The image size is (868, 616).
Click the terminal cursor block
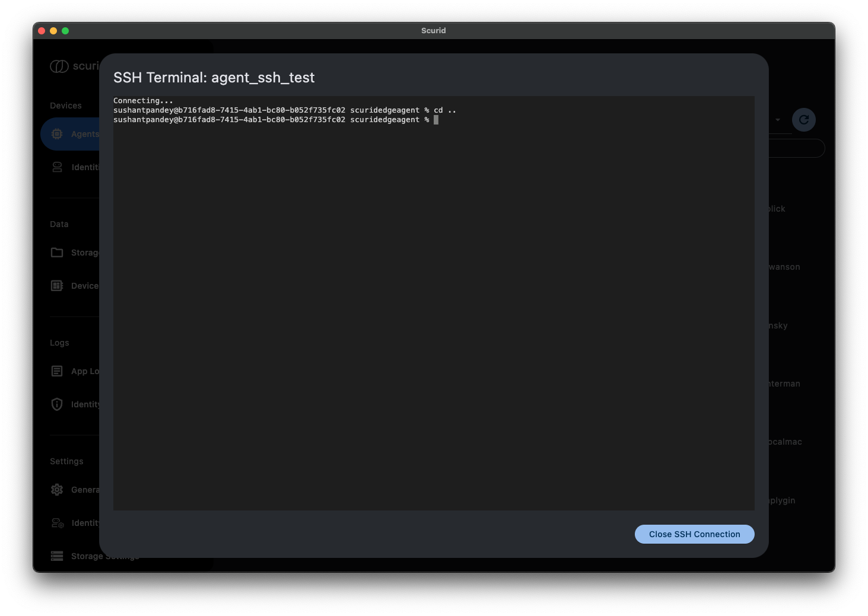(x=436, y=120)
